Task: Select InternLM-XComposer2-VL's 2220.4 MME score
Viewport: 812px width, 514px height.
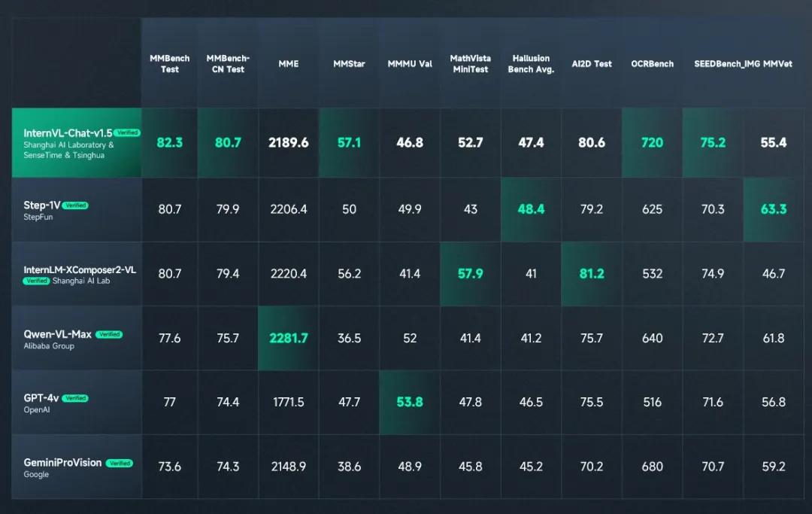Action: [289, 274]
